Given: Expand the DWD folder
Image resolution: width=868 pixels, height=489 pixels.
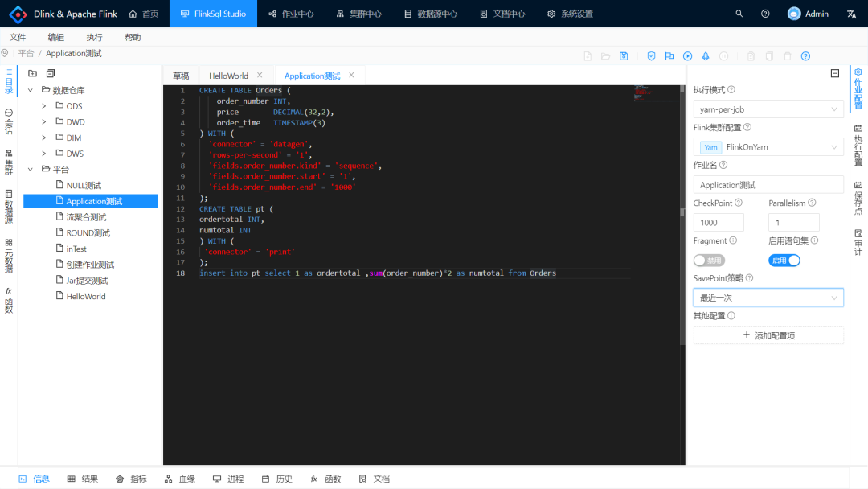Looking at the screenshot, I should point(43,121).
